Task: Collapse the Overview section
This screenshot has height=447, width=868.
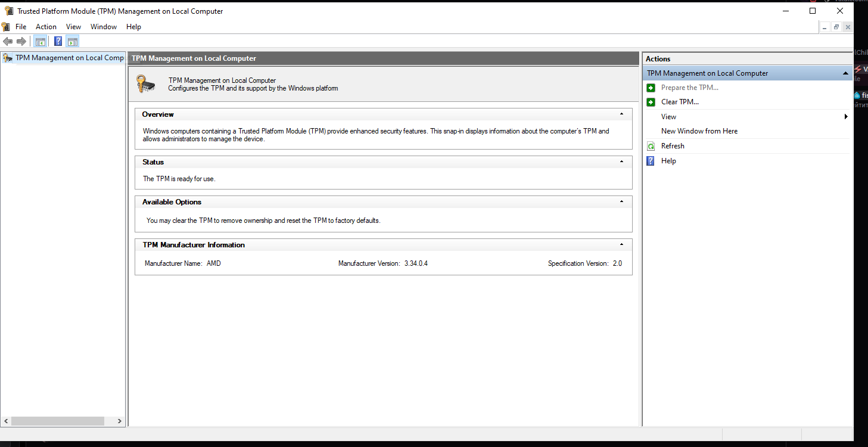Action: pyautogui.click(x=621, y=114)
